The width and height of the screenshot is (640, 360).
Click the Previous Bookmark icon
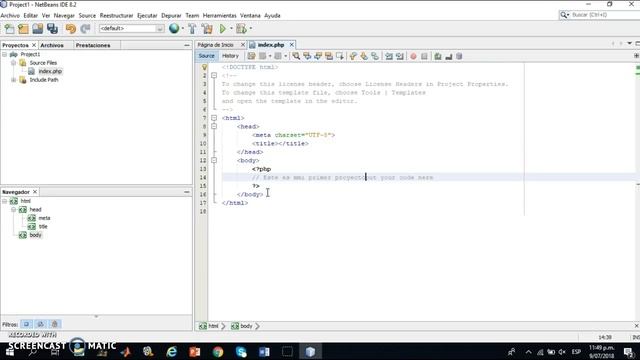[353, 56]
